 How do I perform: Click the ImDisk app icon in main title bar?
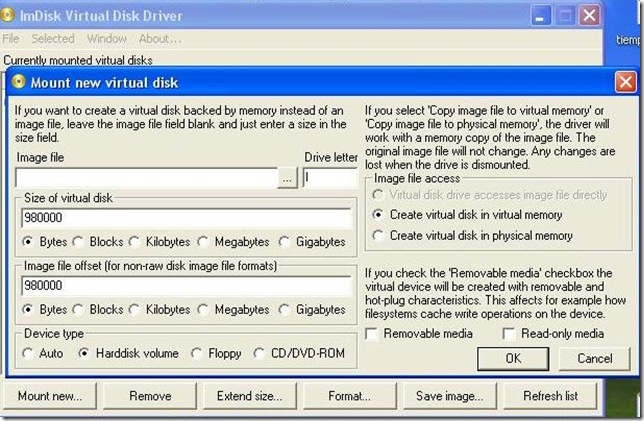pos(7,15)
